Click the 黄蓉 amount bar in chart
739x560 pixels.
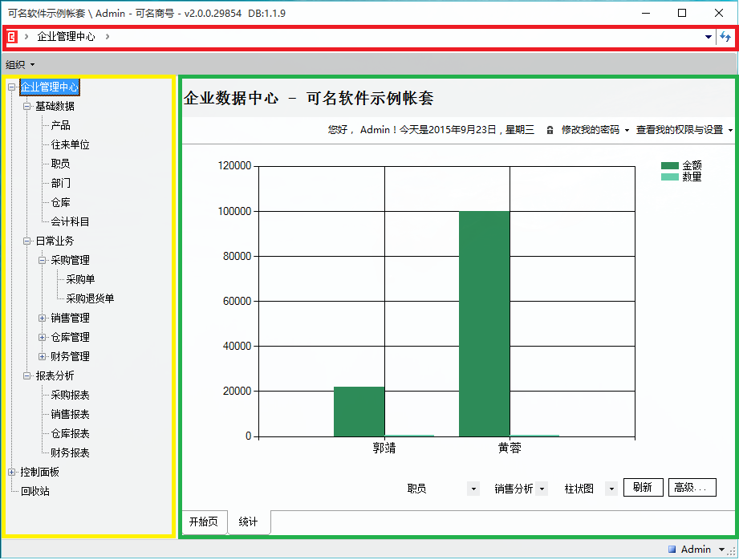click(484, 324)
